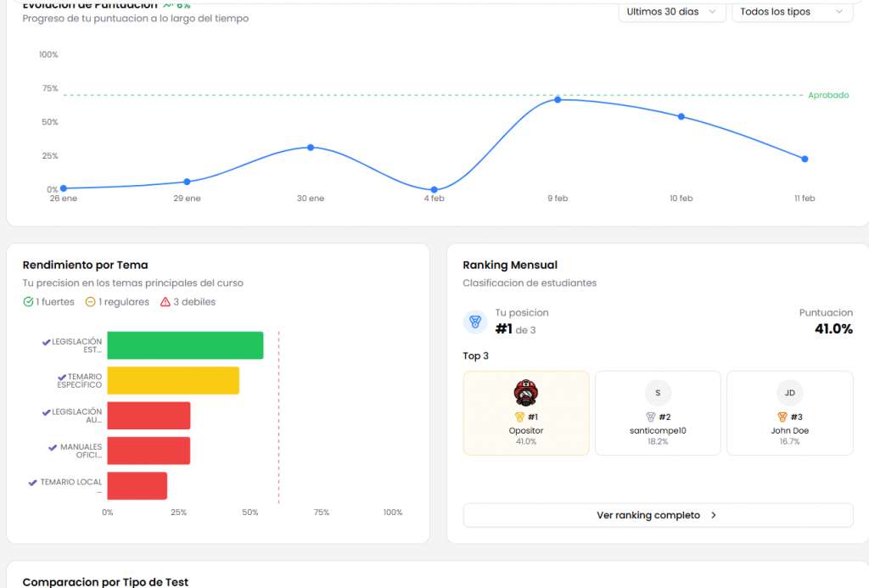Click the red warning triangle for debiles

tap(165, 302)
